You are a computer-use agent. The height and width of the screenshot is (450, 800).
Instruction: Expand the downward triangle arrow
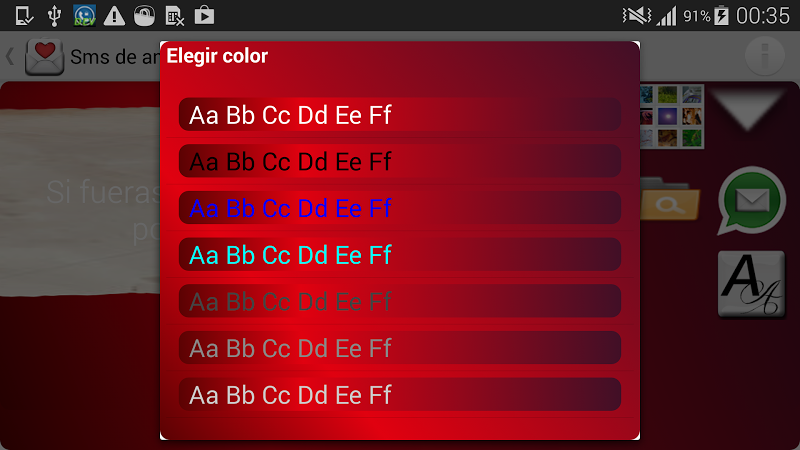(753, 109)
